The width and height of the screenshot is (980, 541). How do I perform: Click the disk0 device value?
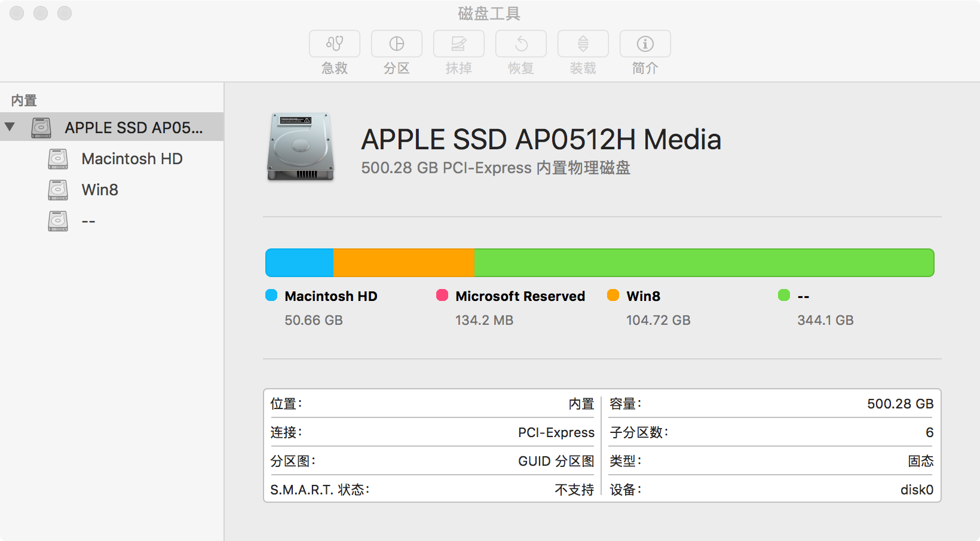[x=917, y=490]
